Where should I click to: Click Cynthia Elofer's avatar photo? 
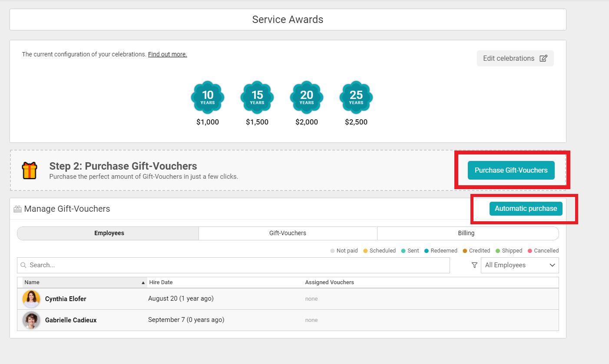(x=31, y=299)
